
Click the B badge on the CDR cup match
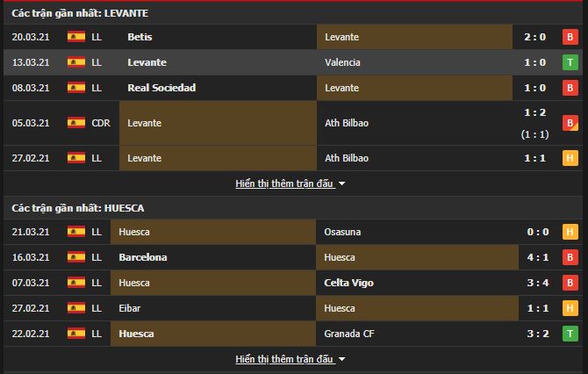point(570,123)
